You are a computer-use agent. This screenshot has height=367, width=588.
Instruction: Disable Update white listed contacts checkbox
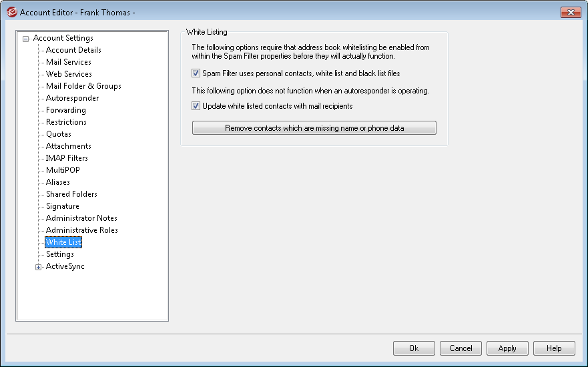tap(196, 105)
